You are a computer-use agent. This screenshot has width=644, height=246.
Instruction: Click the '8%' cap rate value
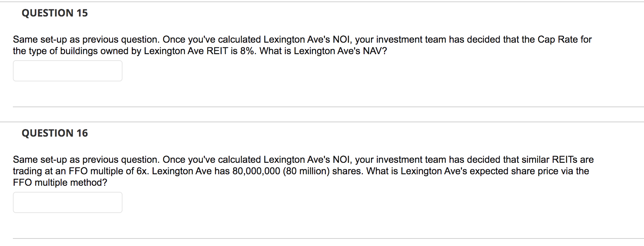pos(247,51)
